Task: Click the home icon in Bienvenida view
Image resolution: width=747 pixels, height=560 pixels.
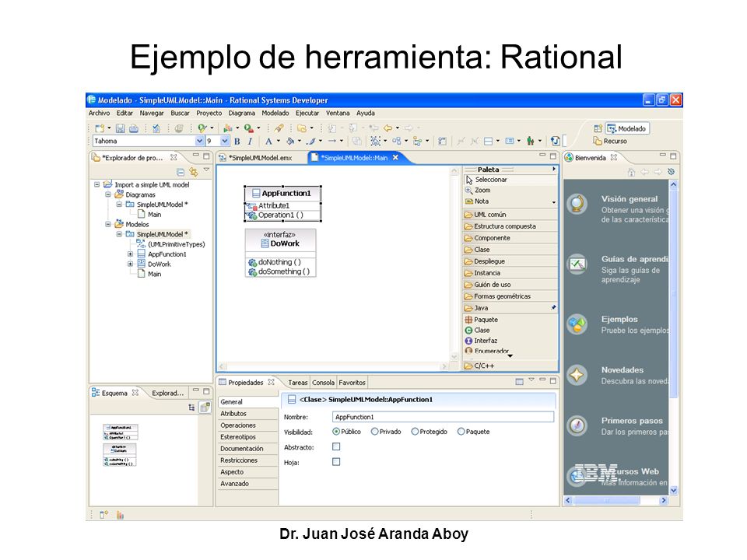Action: [x=631, y=172]
